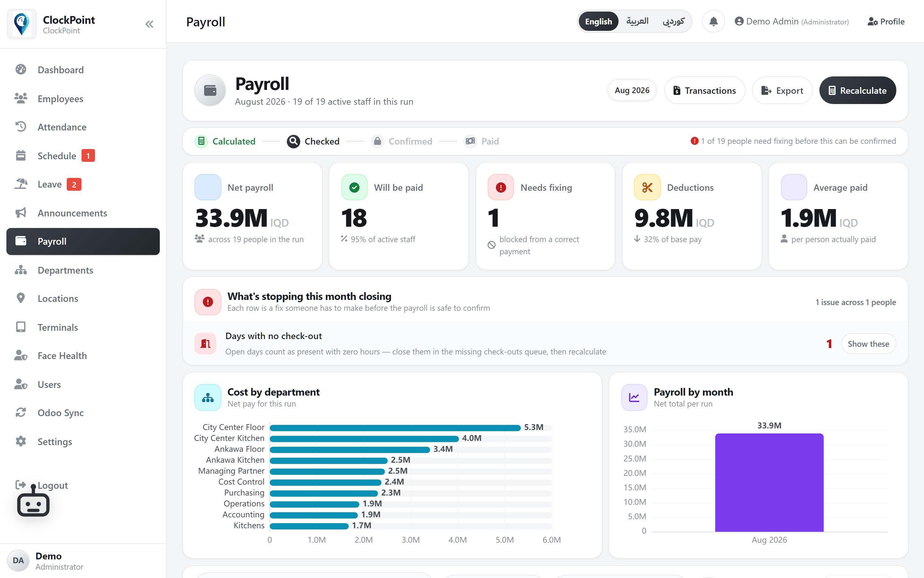Open Dashboard in the sidebar
This screenshot has width=924, height=578.
(83, 70)
